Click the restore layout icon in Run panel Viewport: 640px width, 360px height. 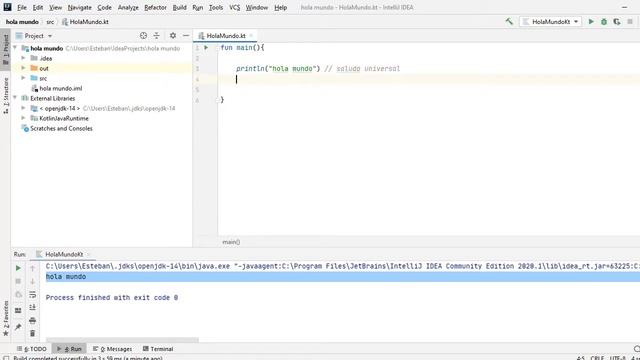coord(18,311)
